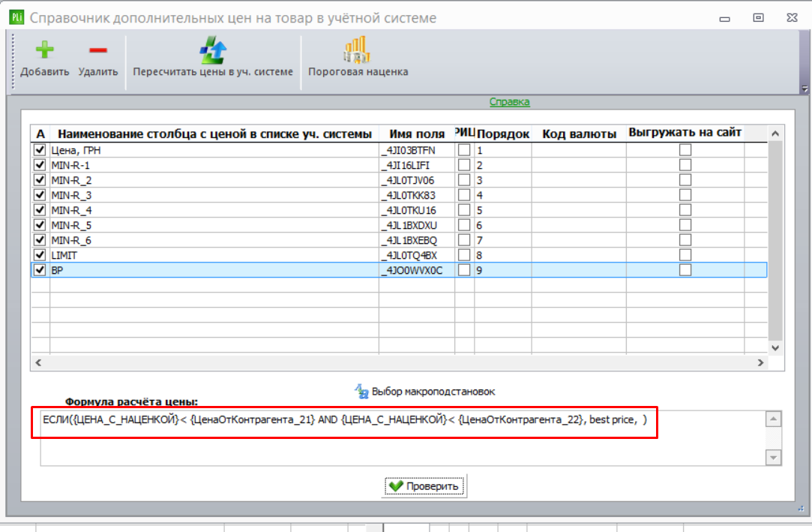Image resolution: width=812 pixels, height=532 pixels.
Task: Click the Удалить toolbar label
Action: (98, 71)
